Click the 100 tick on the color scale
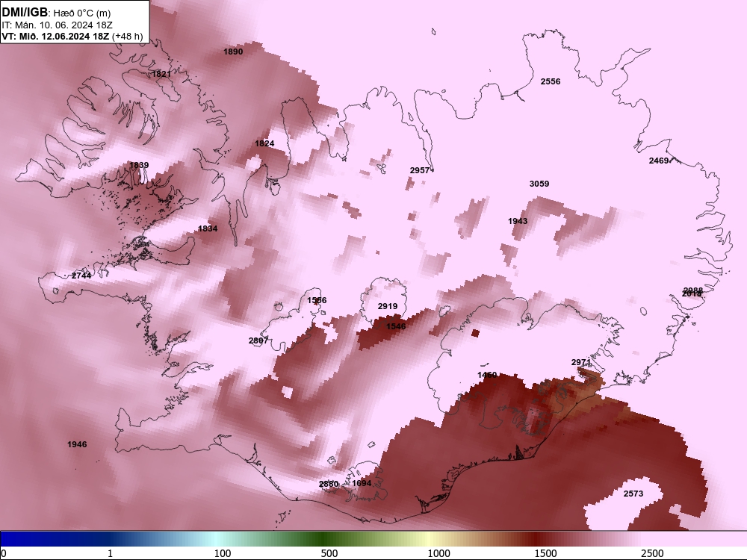The image size is (747, 560). point(223,553)
